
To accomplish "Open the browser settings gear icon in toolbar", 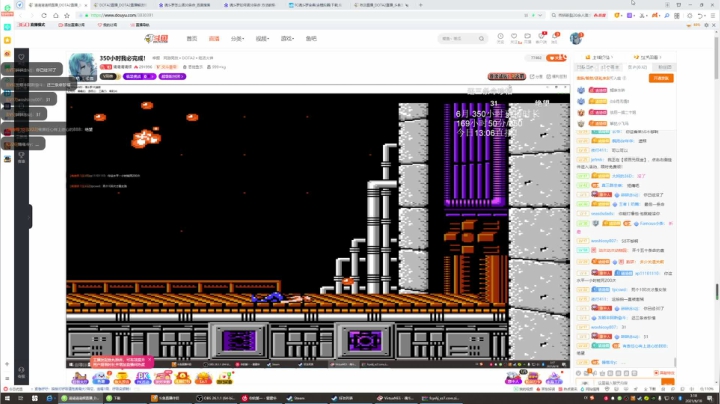I will [690, 16].
